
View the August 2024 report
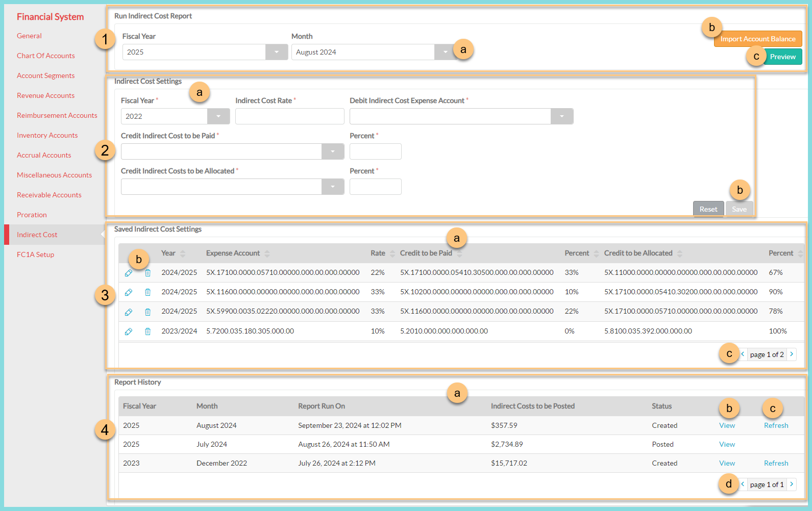pyautogui.click(x=727, y=425)
